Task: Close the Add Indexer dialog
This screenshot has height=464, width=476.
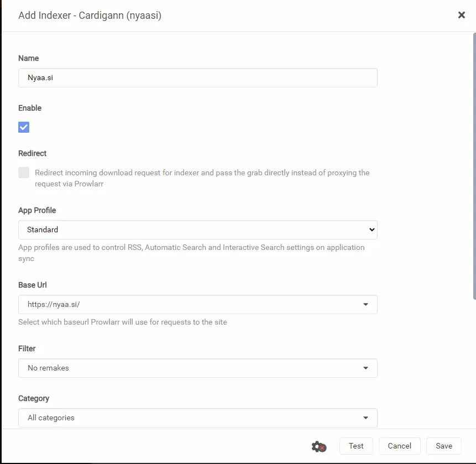Action: [461, 15]
